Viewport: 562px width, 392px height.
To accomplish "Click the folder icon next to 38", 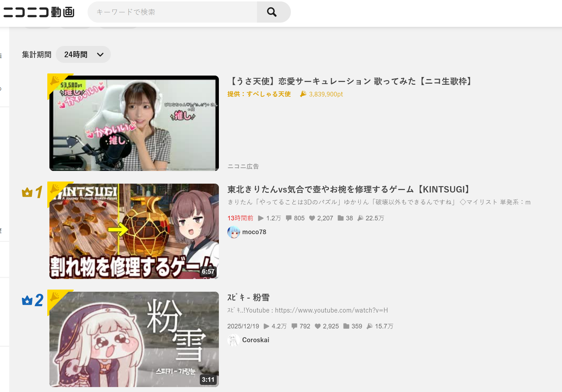I will pyautogui.click(x=341, y=218).
